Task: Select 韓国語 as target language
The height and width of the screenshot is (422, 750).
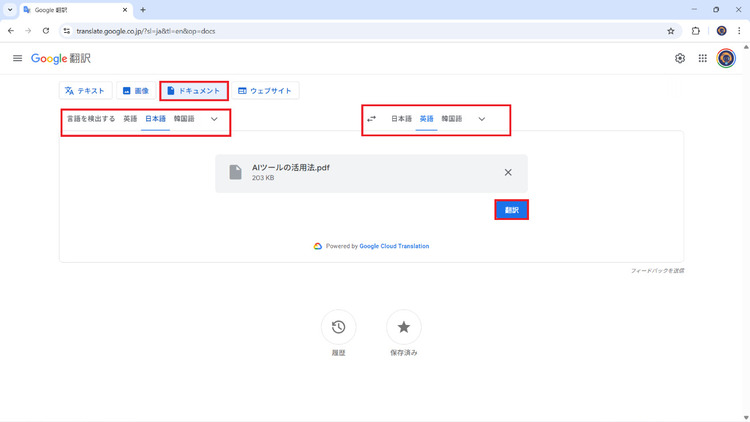Action: point(452,119)
